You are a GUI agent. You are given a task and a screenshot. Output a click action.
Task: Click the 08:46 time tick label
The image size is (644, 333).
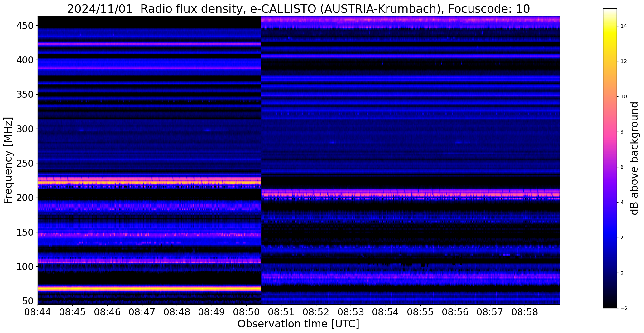[x=108, y=312]
